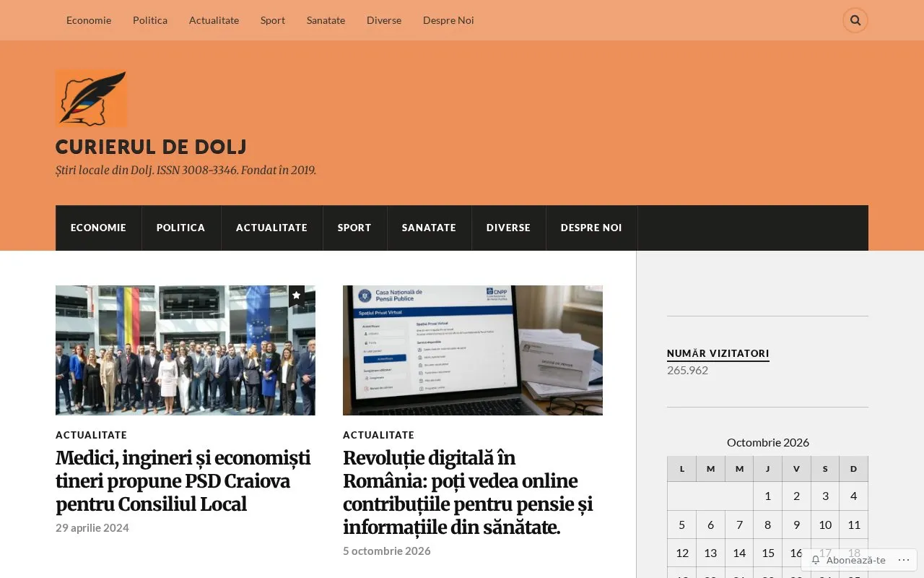Image resolution: width=924 pixels, height=578 pixels.
Task: Select Actualitate in the top menu
Action: 214,20
